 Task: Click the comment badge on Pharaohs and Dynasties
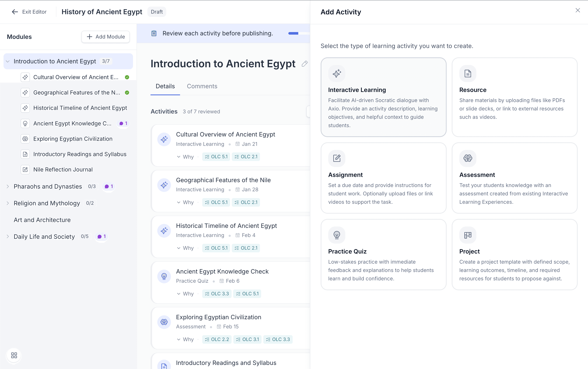109,186
